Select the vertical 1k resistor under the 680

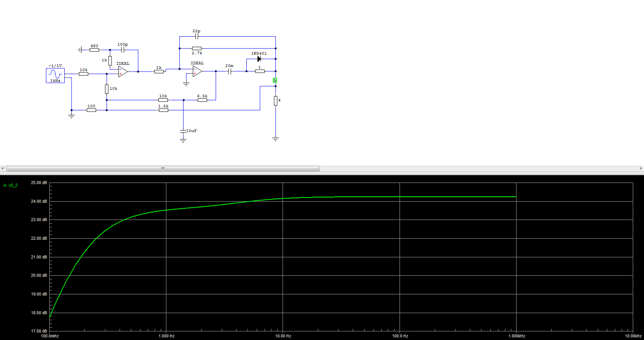point(110,61)
